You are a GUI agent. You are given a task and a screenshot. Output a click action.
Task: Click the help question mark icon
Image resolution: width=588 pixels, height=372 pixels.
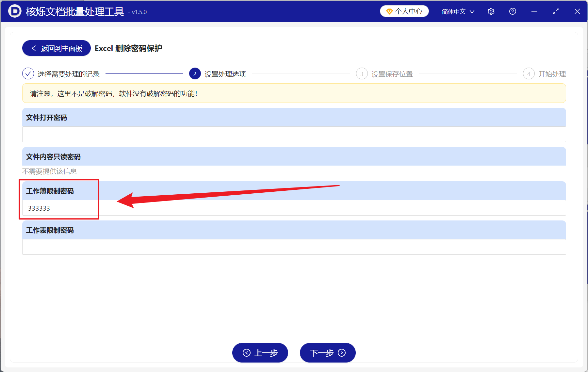tap(513, 11)
